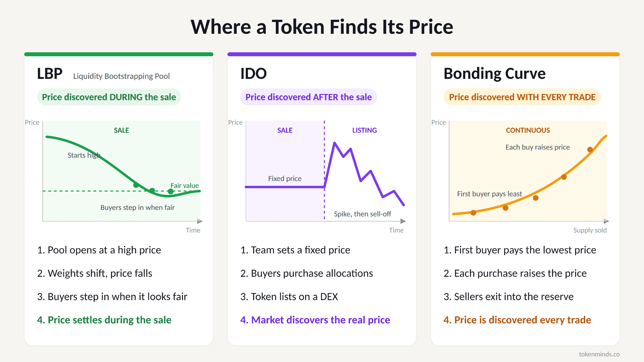Screen dimensions: 644x362
Task: Click the orange bar atop the Bonding Curve card
Action: [525, 54]
